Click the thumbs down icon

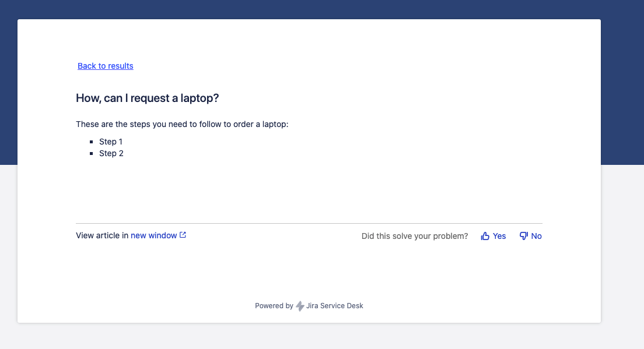point(524,236)
